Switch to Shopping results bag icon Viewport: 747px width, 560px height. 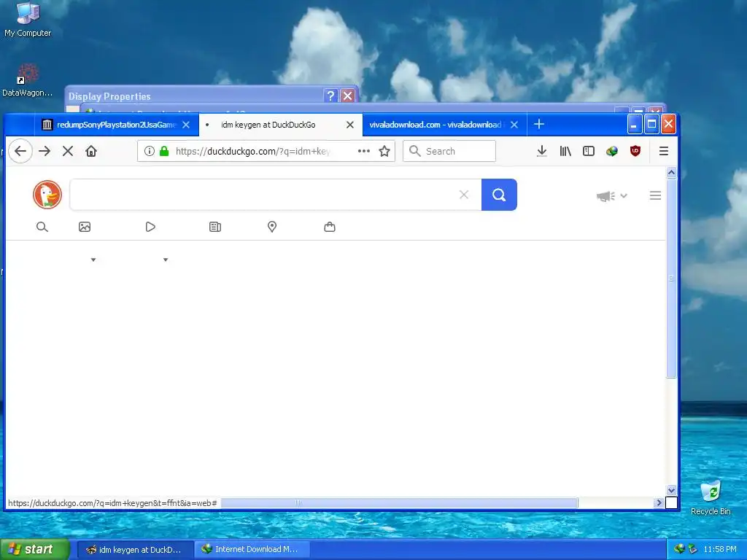click(x=330, y=227)
